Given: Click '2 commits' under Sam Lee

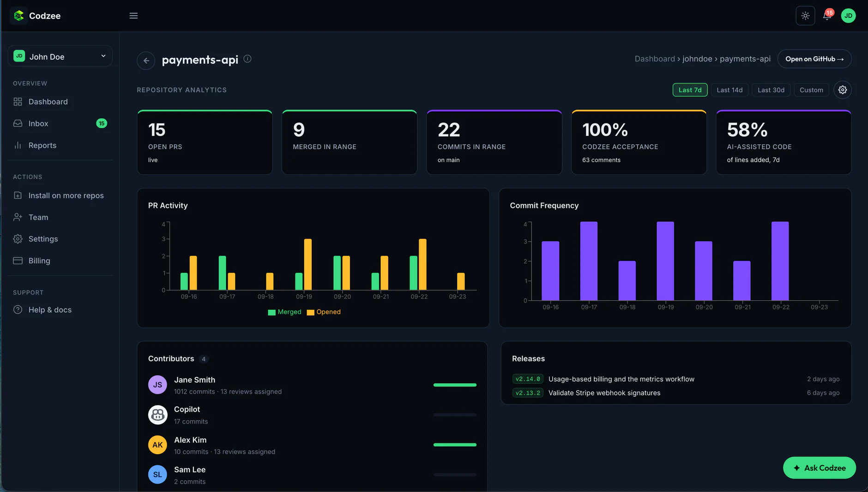Looking at the screenshot, I should [190, 482].
